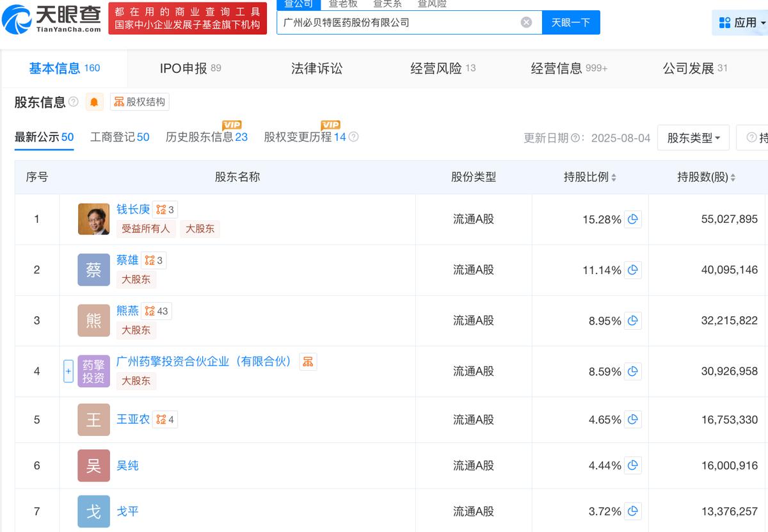The width and height of the screenshot is (768, 532).
Task: Click 钱长庚 related-company count badge 3
Action: [165, 209]
